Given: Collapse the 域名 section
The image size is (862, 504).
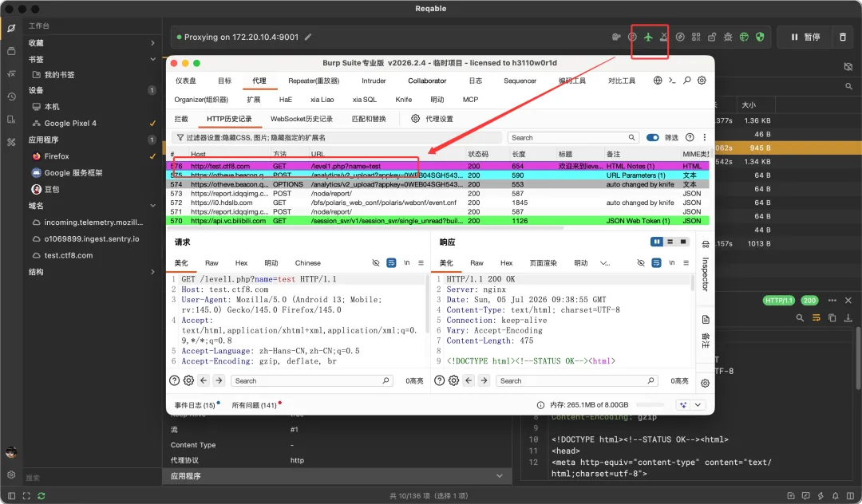Looking at the screenshot, I should pyautogui.click(x=152, y=205).
